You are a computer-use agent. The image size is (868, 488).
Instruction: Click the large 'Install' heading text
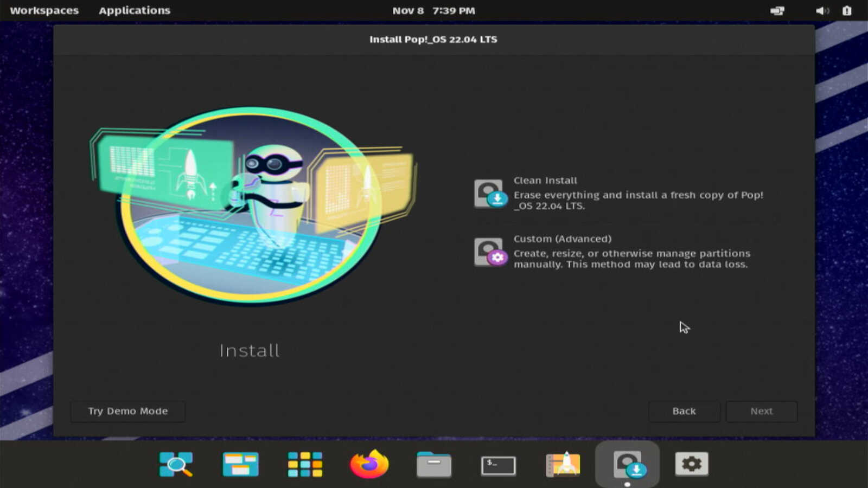pos(250,351)
